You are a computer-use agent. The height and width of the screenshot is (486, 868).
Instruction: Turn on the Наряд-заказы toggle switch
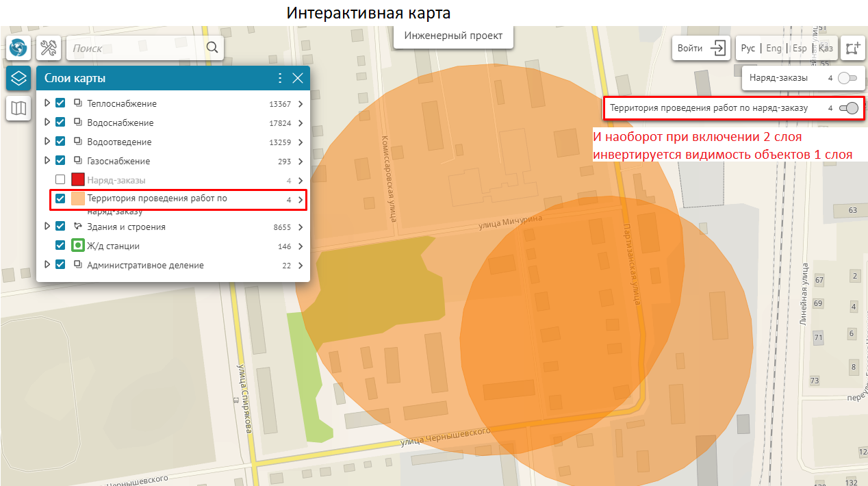(847, 78)
